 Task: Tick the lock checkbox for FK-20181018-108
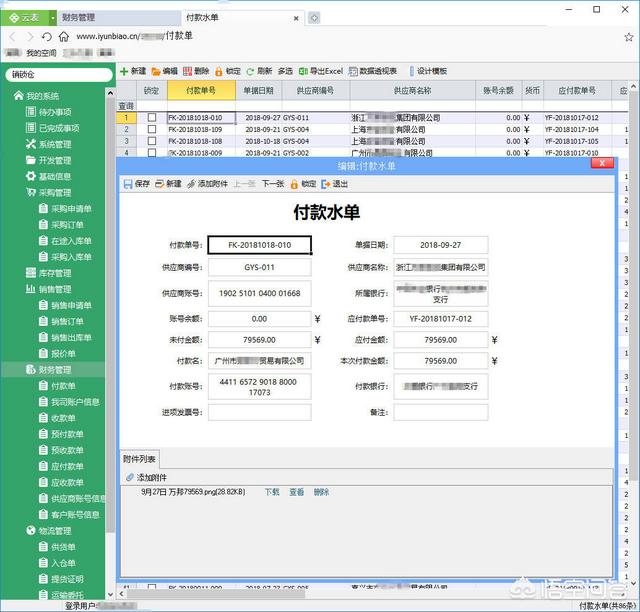tap(152, 141)
